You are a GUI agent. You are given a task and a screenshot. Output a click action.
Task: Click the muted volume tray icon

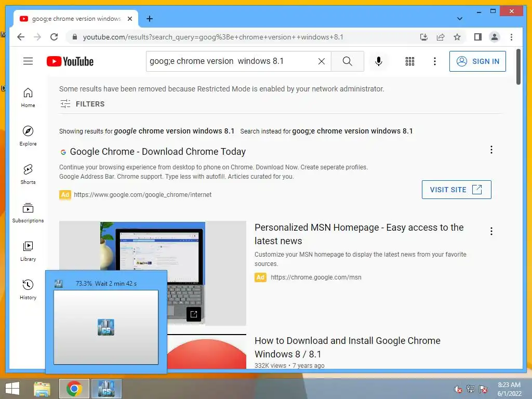click(458, 389)
